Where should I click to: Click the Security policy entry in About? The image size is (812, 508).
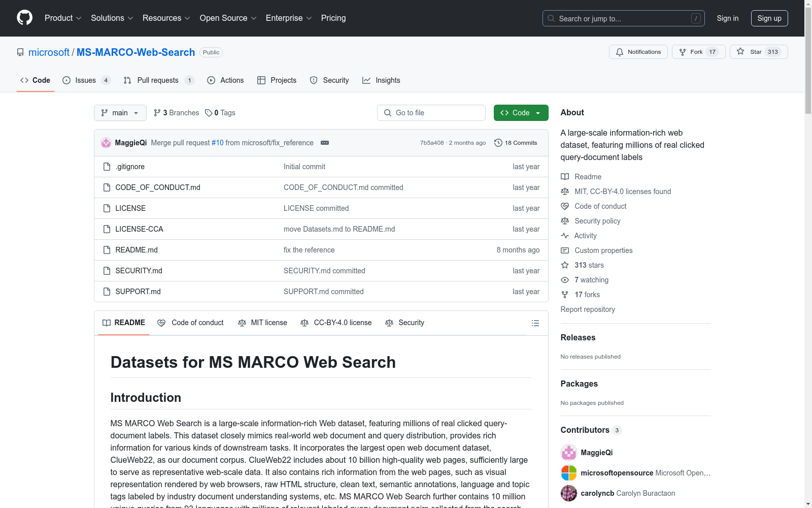597,221
